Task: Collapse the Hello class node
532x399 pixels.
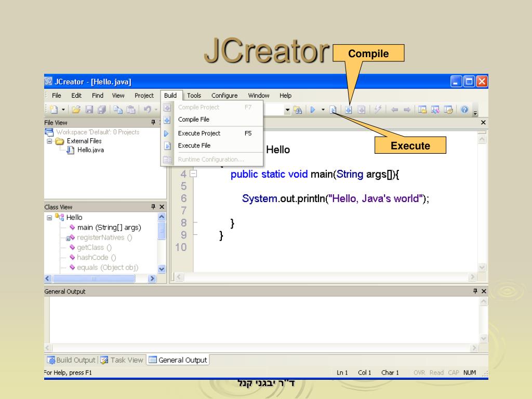Action: point(49,218)
